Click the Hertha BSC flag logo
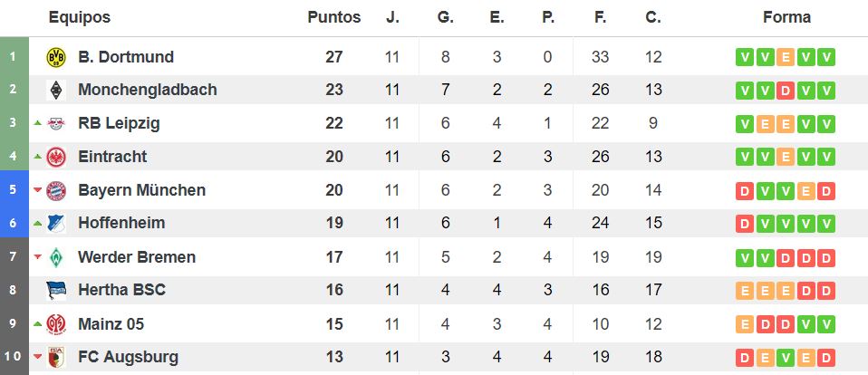 56,291
